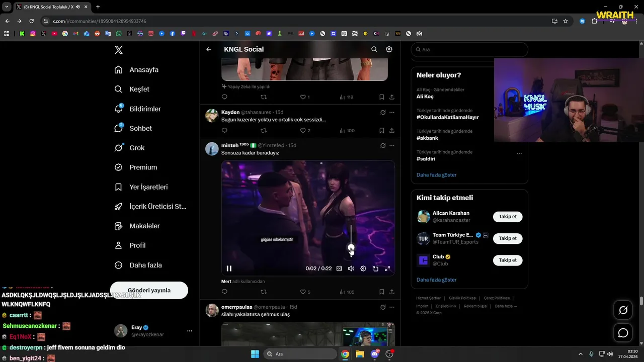644x362 pixels.
Task: Open trend options next to #saldiri
Action: pyautogui.click(x=519, y=153)
